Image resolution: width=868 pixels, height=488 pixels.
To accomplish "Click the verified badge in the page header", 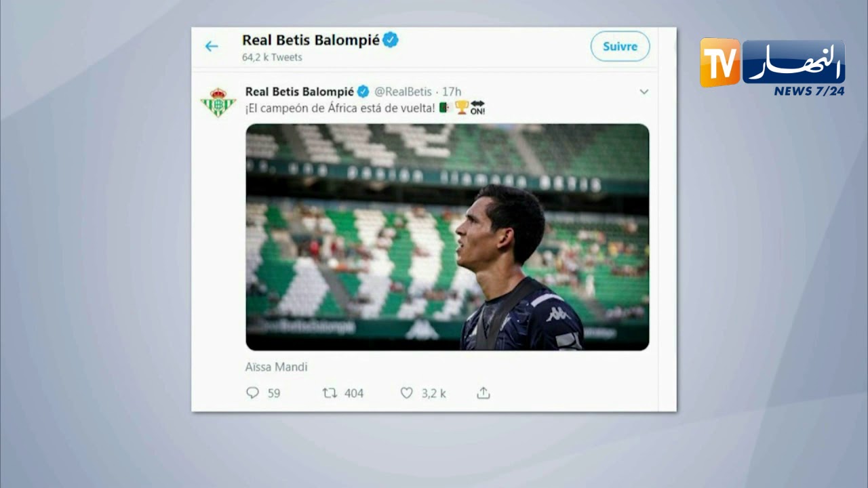I will pyautogui.click(x=391, y=40).
